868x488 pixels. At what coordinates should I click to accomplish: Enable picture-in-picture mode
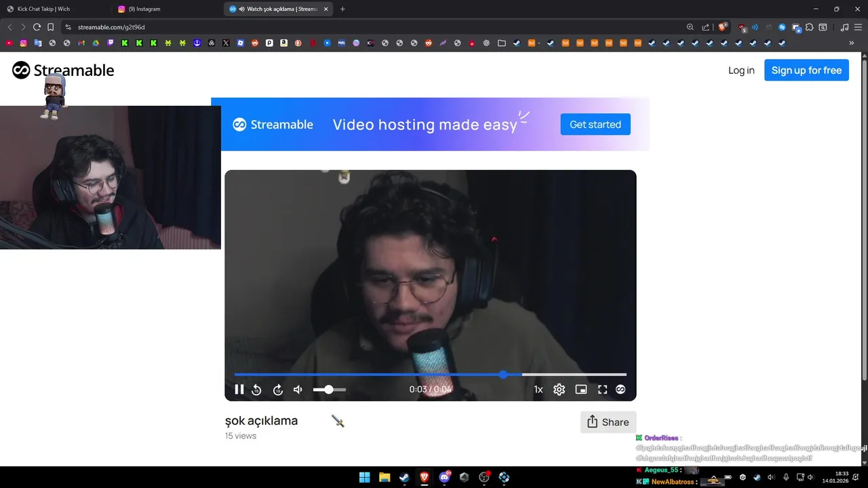581,390
